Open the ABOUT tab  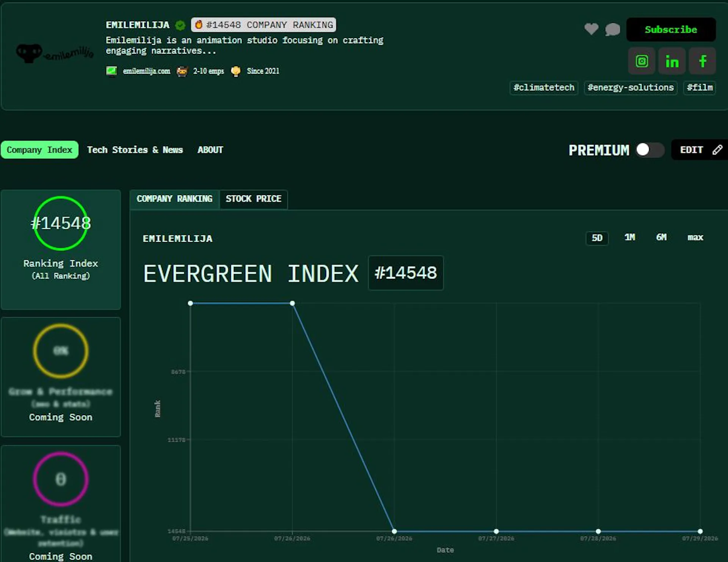pyautogui.click(x=210, y=150)
